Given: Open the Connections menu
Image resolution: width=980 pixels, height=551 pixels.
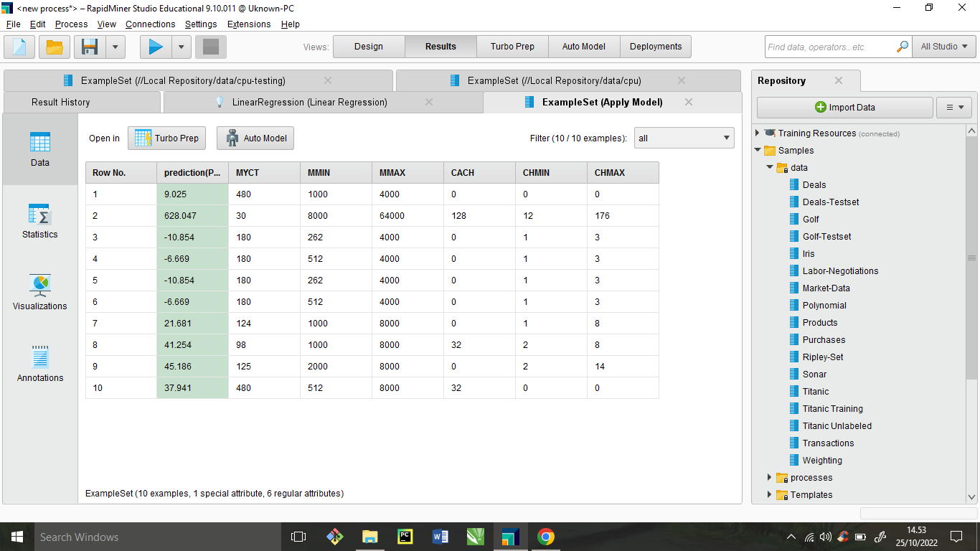Looking at the screenshot, I should point(150,24).
